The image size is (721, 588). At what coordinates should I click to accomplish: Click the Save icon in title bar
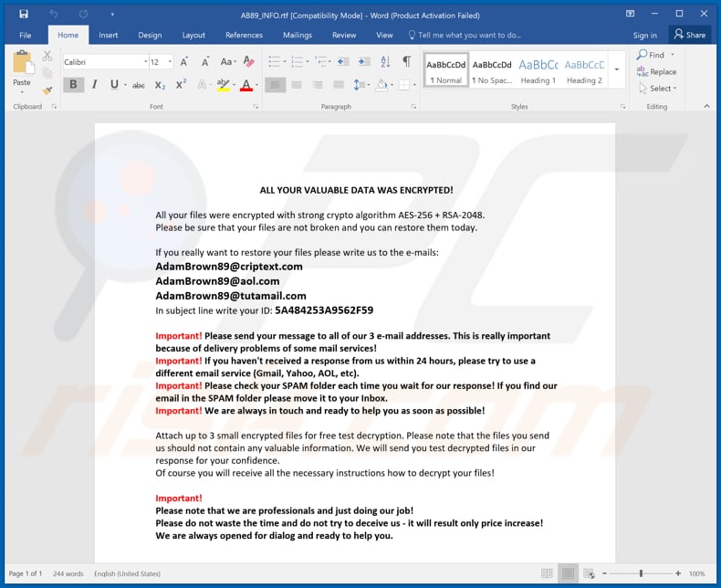coord(24,14)
